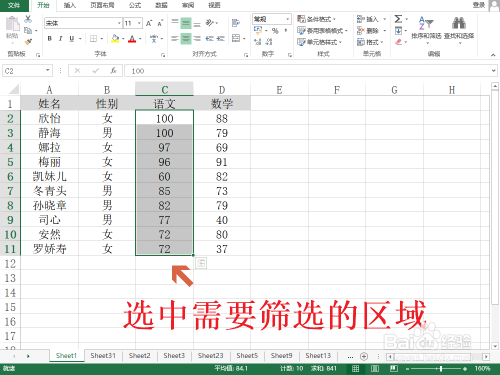Screen dimensions: 500x375
Task: Click the Merge and Center icon
Action: tap(236, 38)
